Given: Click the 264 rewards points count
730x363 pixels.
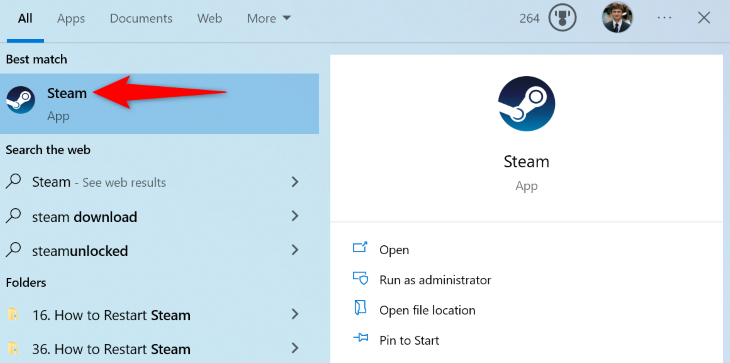Looking at the screenshot, I should pos(529,18).
